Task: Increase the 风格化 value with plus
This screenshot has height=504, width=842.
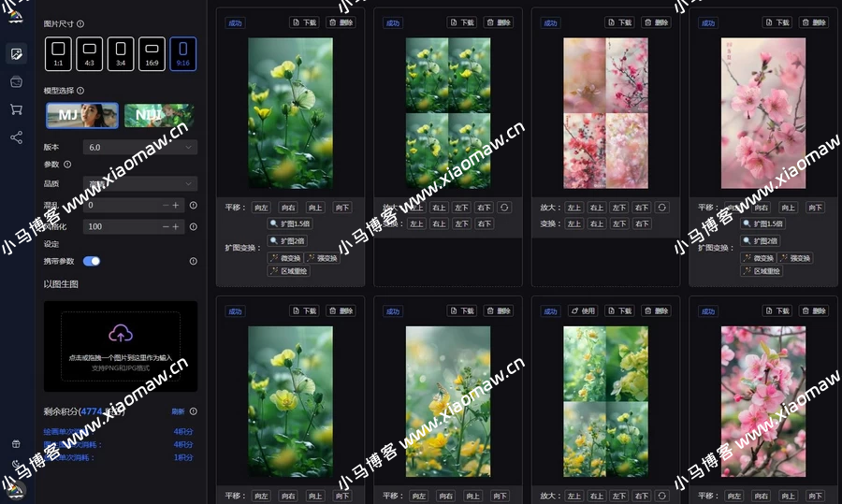Action: point(176,226)
